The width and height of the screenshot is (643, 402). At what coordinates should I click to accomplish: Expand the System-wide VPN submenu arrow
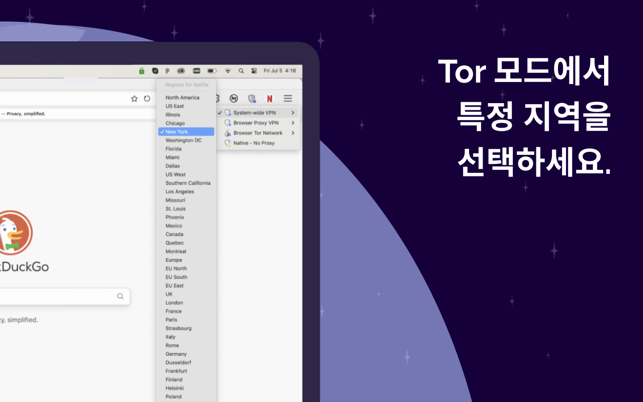coord(293,112)
